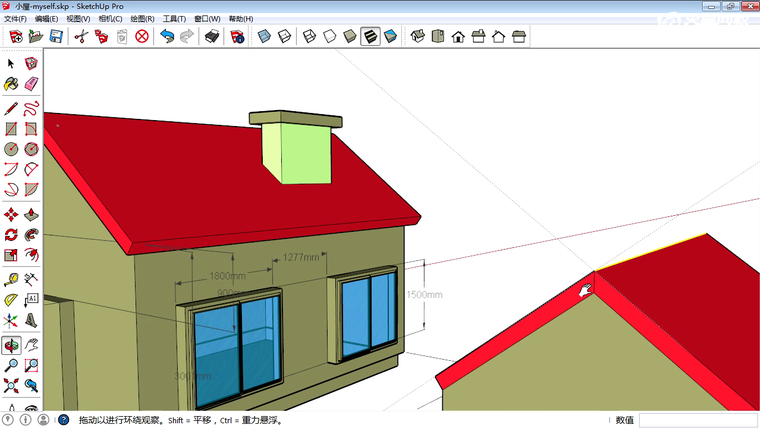This screenshot has height=428, width=760.
Task: Select the Paint Bucket tool
Action: coord(11,83)
